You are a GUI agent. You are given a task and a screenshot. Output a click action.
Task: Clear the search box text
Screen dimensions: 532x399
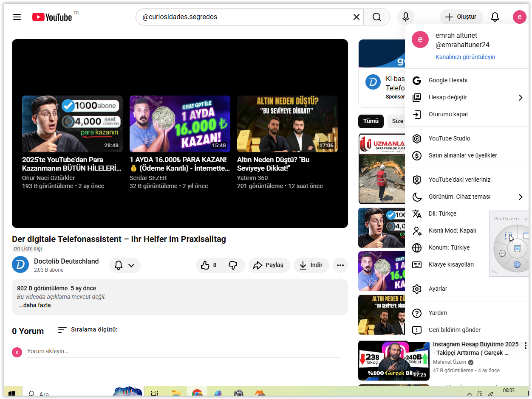click(x=356, y=17)
